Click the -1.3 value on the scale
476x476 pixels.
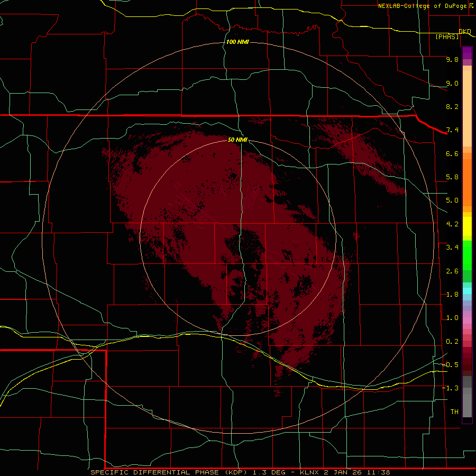coord(450,388)
